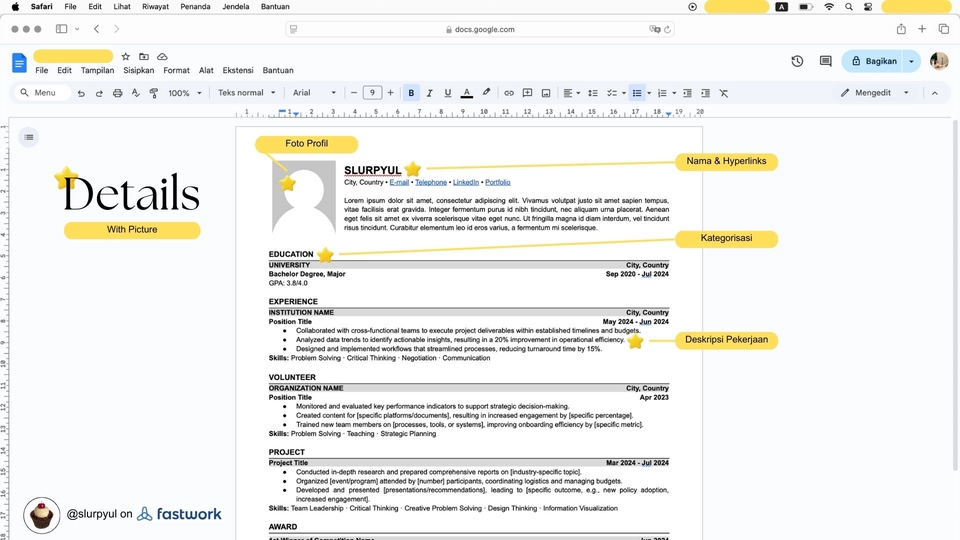Increase indent of paragraph

click(x=705, y=93)
